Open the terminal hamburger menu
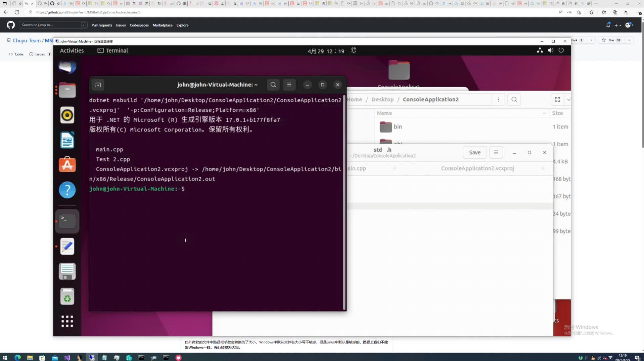This screenshot has height=361, width=644. pyautogui.click(x=289, y=85)
